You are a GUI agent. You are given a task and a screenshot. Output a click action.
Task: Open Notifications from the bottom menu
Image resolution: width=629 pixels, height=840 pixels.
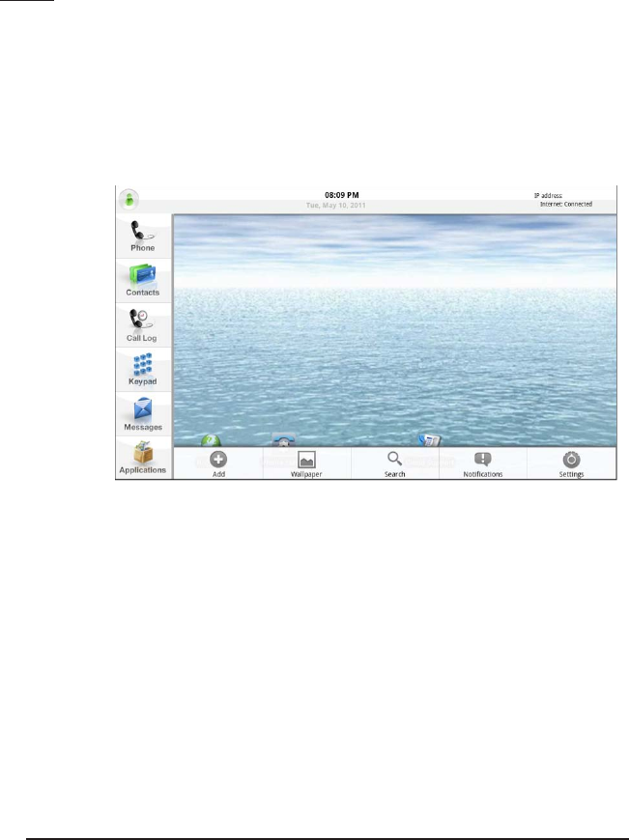pyautogui.click(x=482, y=463)
